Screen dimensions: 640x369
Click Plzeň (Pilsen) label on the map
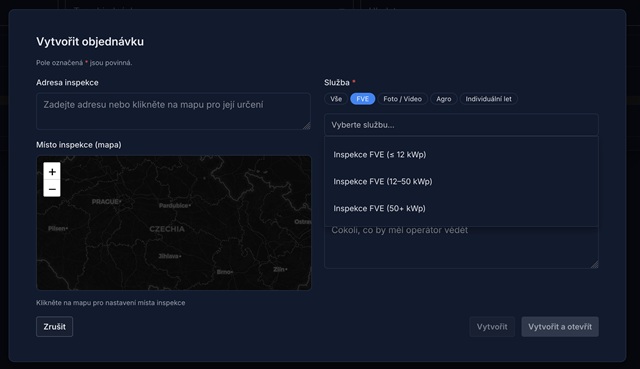58,228
